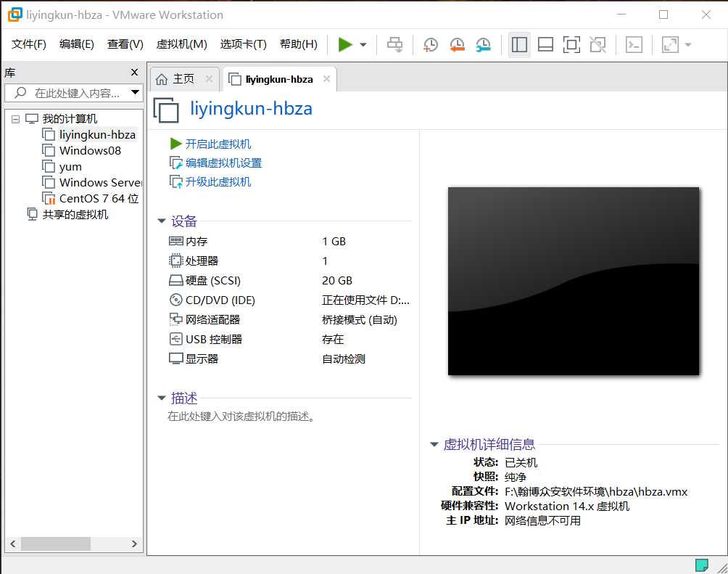Open the 虚拟机(M) menu
Screen dimensions: 728x574
(x=181, y=44)
